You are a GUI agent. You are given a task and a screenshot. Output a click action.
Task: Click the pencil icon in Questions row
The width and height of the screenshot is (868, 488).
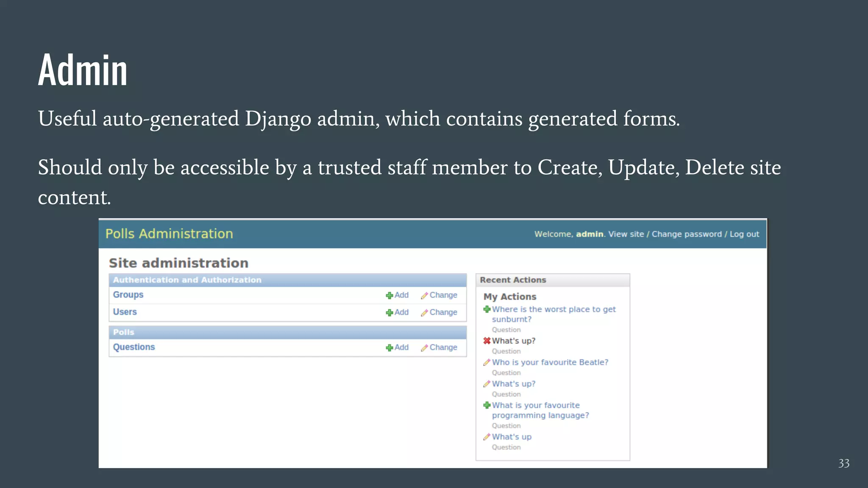[x=424, y=348]
